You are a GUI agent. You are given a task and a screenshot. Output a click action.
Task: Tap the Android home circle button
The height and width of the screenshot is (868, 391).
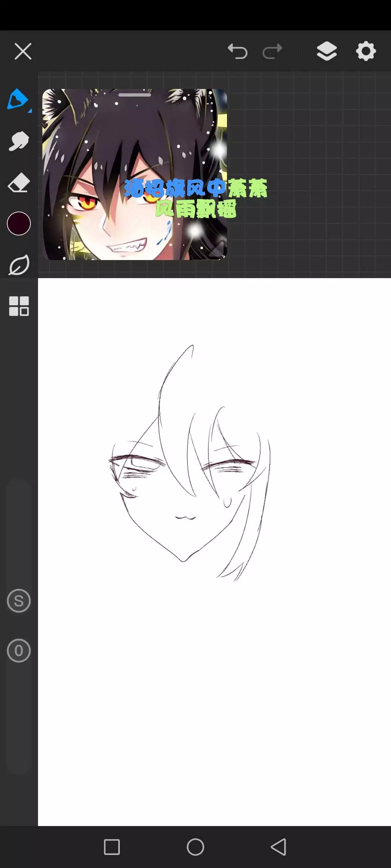tap(195, 847)
